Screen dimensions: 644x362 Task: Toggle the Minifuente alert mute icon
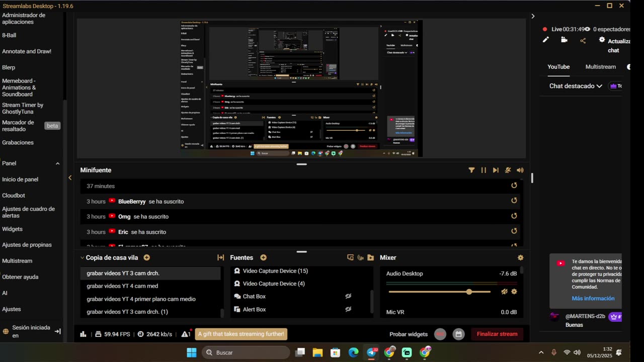tap(508, 170)
